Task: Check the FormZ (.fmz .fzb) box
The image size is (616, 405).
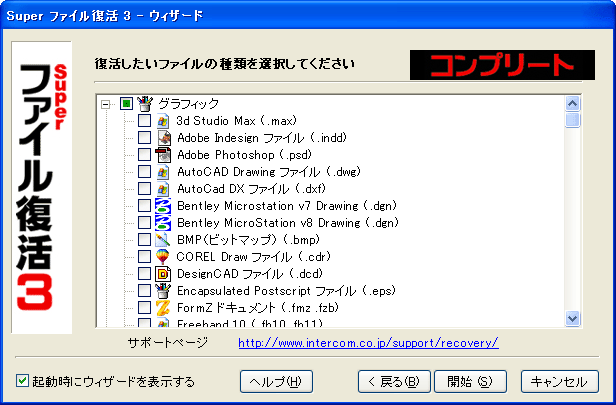Action: 144,308
